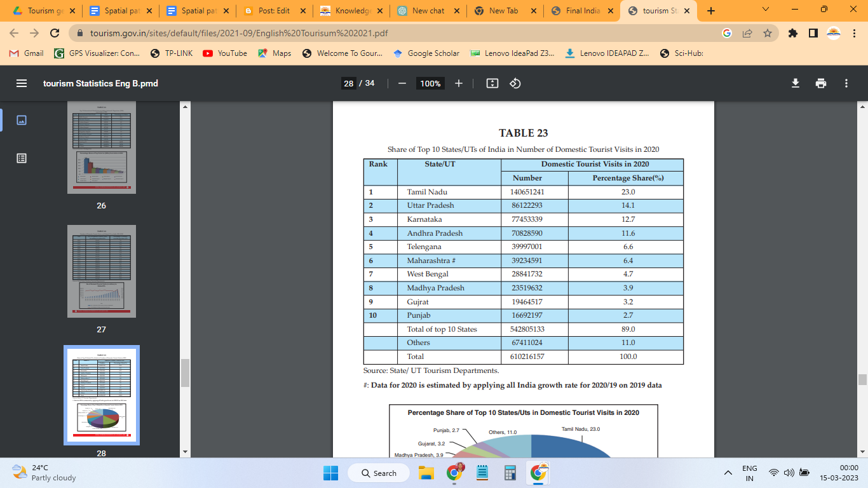
Task: Open the Google Scholar bookmark
Action: pyautogui.click(x=426, y=53)
